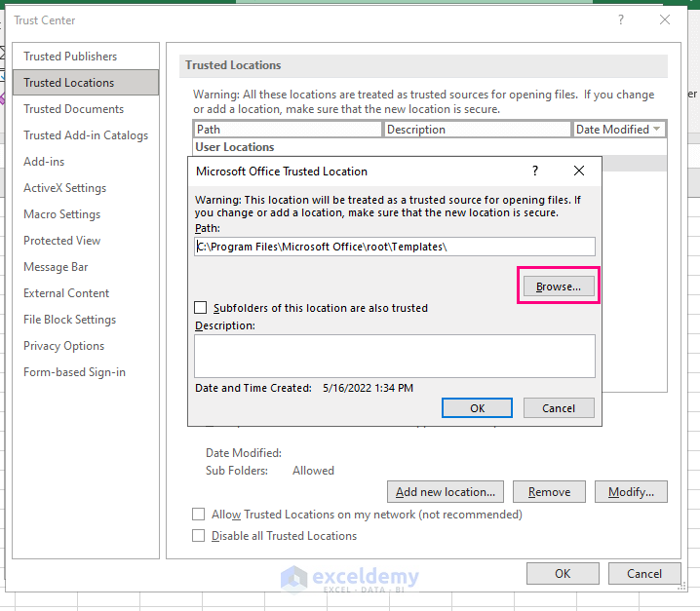Click the Description column header
The width and height of the screenshot is (700, 611).
[478, 130]
